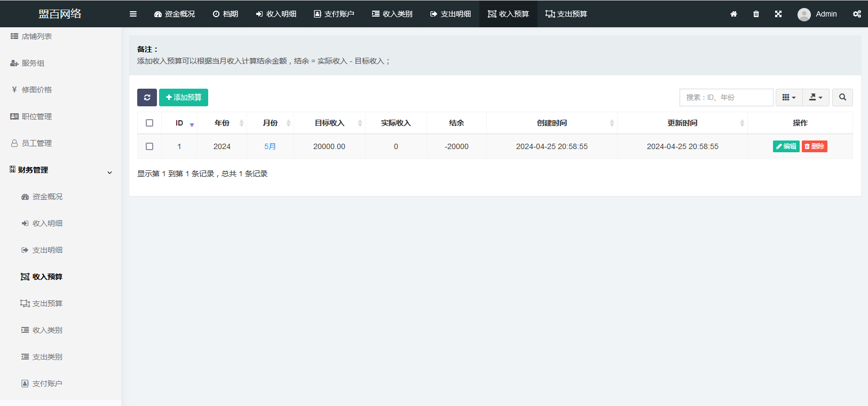The image size is (868, 406).
Task: Toggle fullscreen with the expand icon
Action: [x=778, y=14]
